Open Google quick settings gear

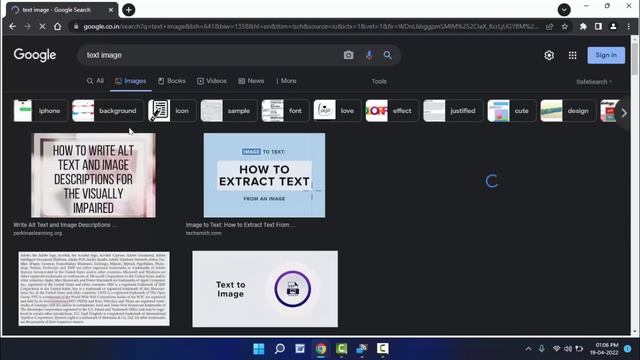coord(549,55)
